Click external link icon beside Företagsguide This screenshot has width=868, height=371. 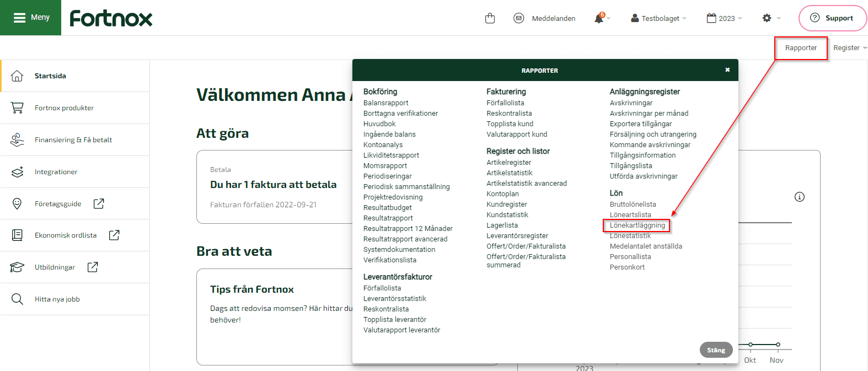point(99,203)
